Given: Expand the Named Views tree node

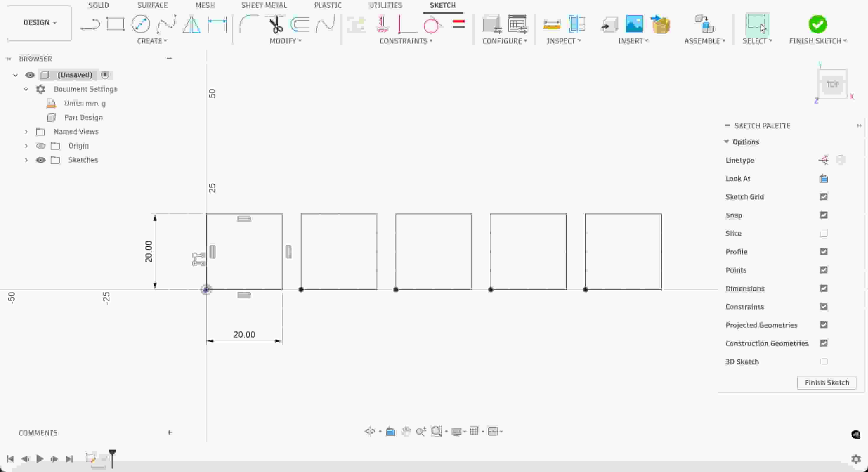Looking at the screenshot, I should coord(26,132).
